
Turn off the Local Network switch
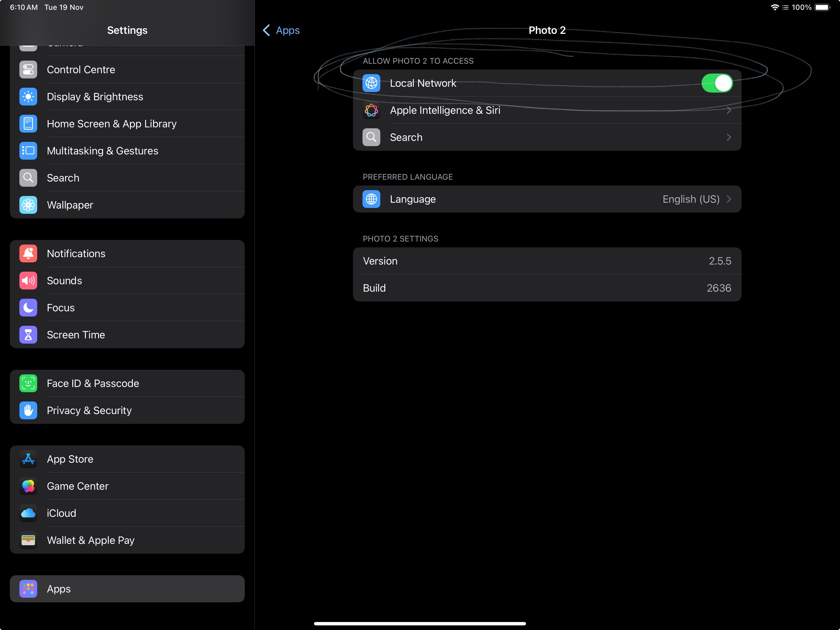[717, 83]
